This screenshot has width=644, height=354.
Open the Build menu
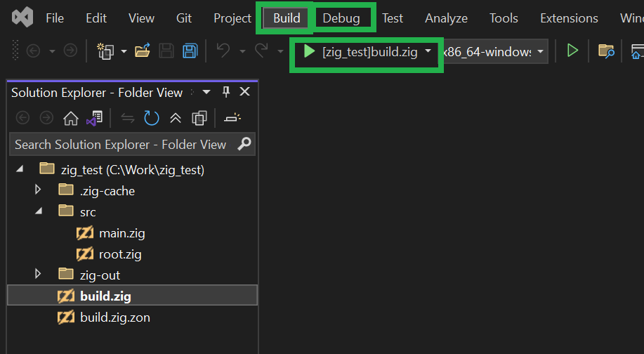pos(286,18)
